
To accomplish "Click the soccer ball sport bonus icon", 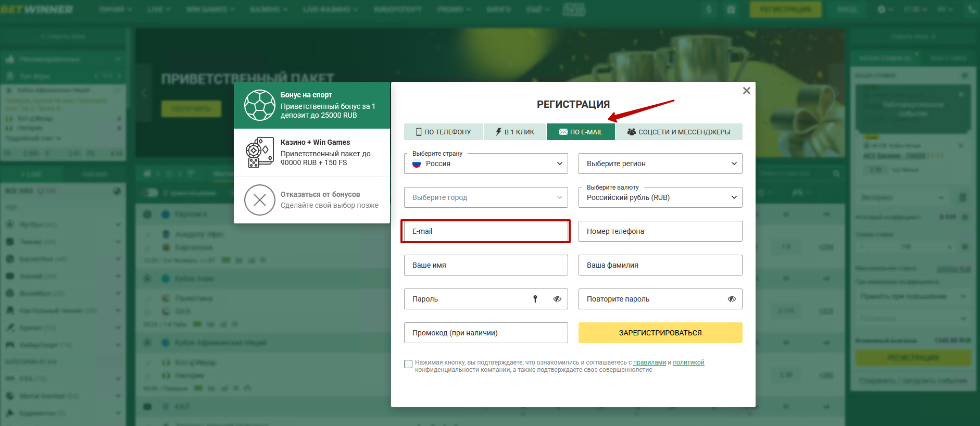I will pyautogui.click(x=259, y=105).
